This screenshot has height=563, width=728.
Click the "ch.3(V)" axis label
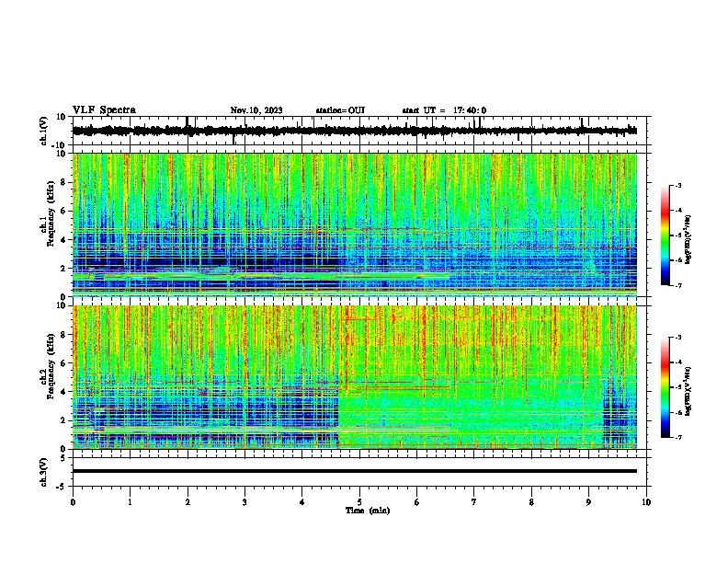(44, 472)
